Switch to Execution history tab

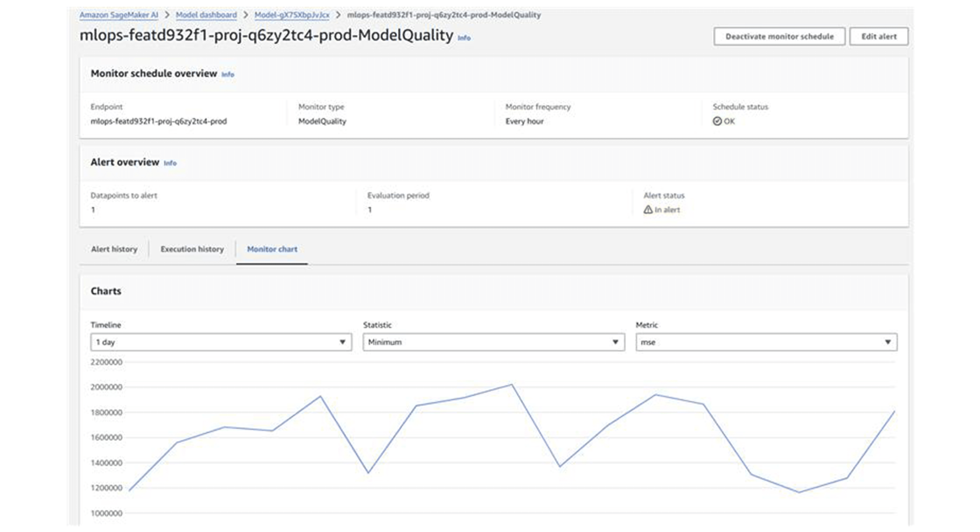point(192,249)
